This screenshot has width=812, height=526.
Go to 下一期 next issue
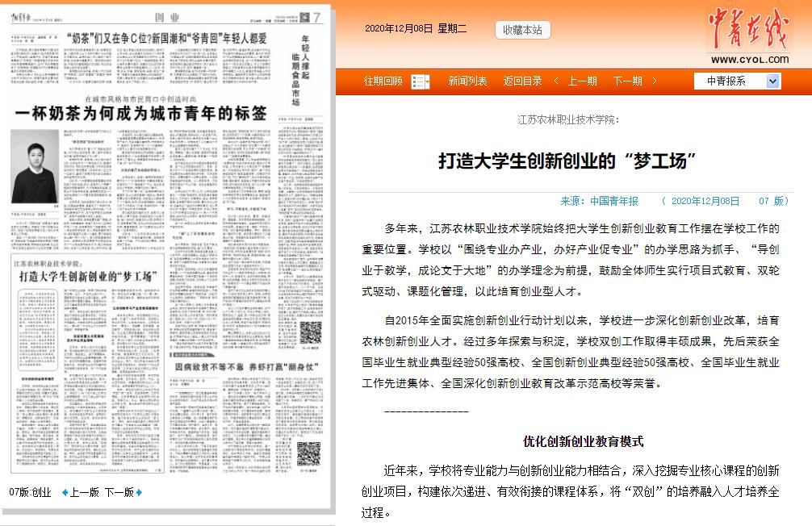[628, 81]
